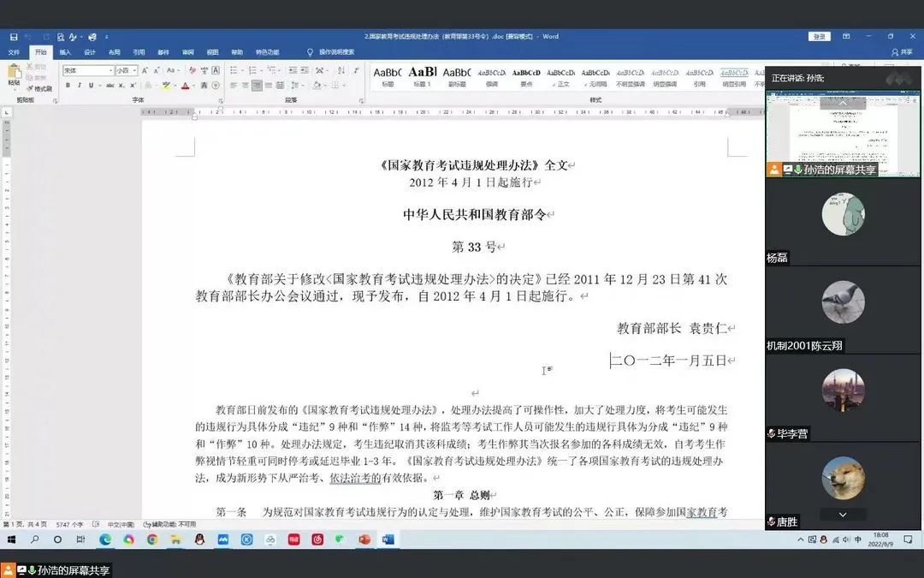Click the increase indent icon
This screenshot has height=578, width=924.
[305, 71]
